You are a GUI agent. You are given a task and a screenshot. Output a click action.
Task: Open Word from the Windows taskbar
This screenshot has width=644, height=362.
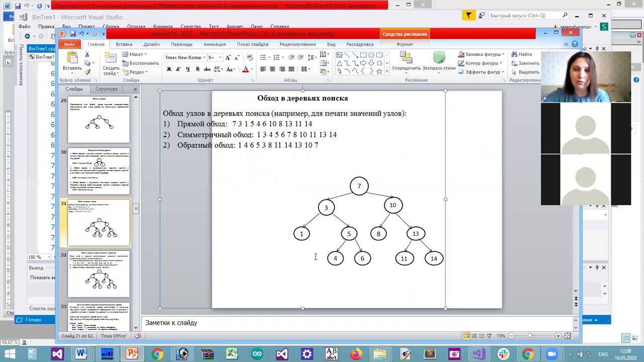pyautogui.click(x=82, y=354)
